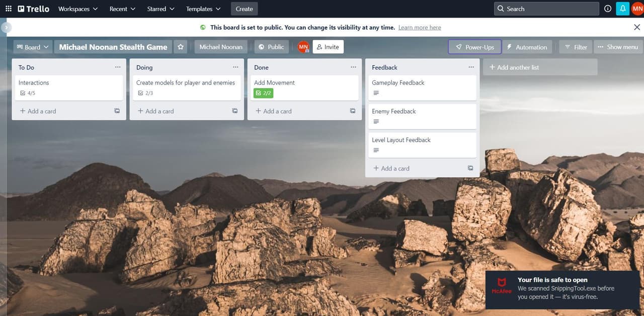644x316 pixels.
Task: Open the Board view switcher dropdown
Action: click(33, 47)
